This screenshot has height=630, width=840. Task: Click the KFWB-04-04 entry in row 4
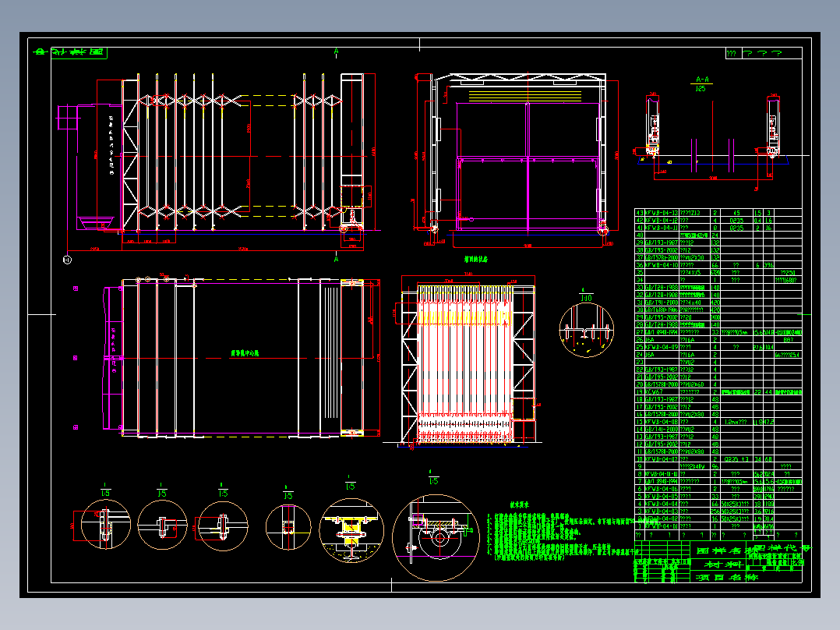pyautogui.click(x=662, y=504)
